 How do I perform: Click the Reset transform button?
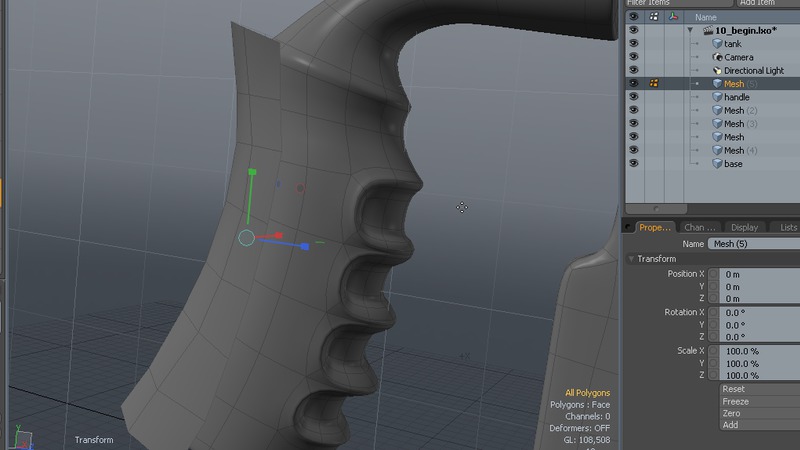760,389
